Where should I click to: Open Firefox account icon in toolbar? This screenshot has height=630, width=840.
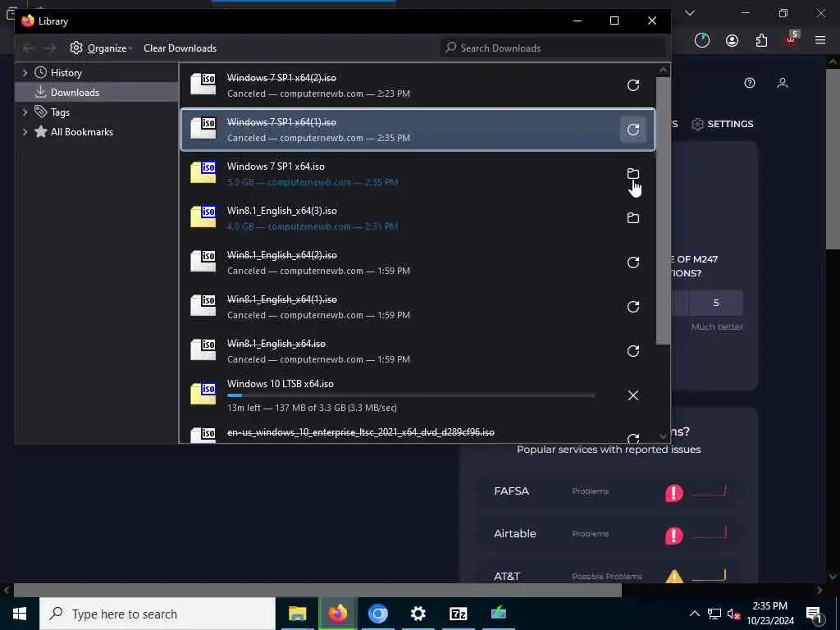coord(732,40)
